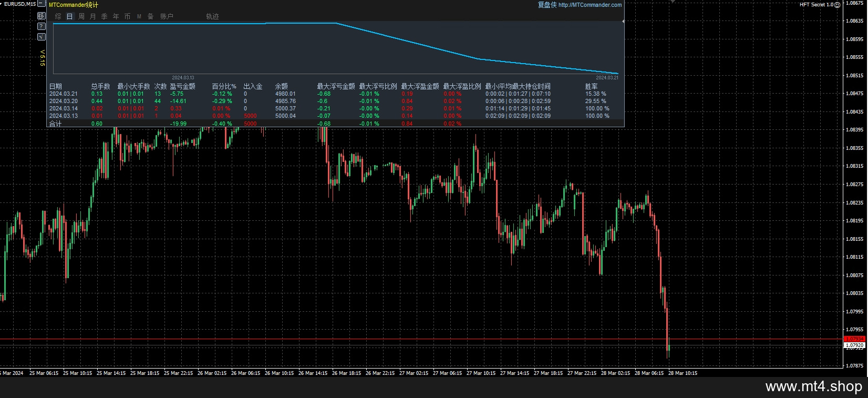Click the 0:00:06 | 0:00:28 | 0:02:59 holding time
868x398 pixels.
click(518, 101)
